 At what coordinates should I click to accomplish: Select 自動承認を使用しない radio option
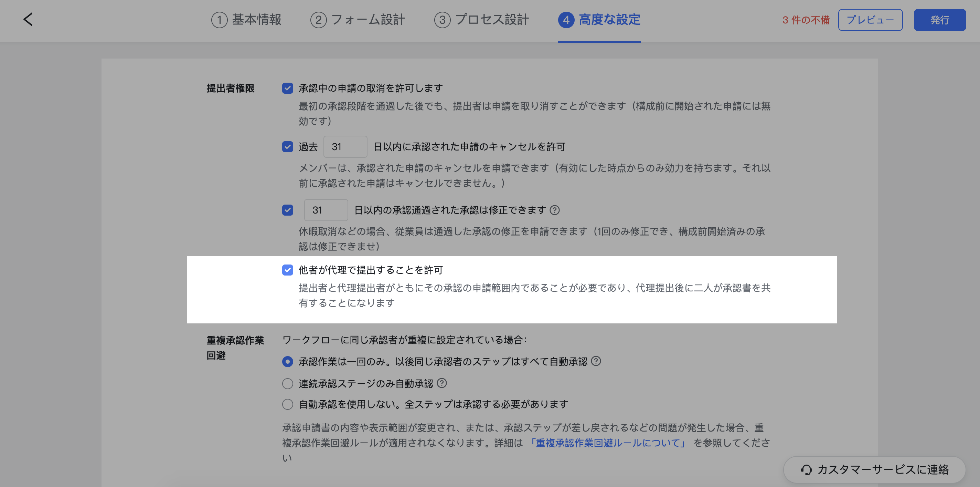coord(288,404)
